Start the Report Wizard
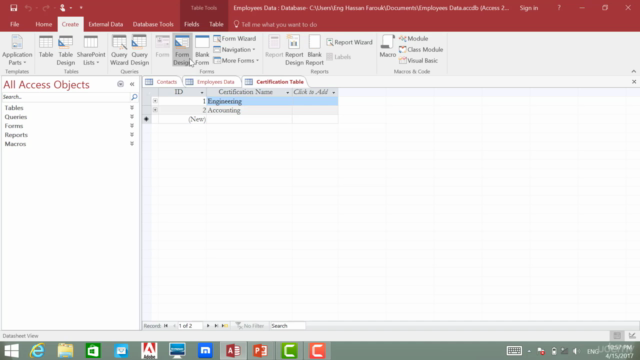 [x=349, y=42]
